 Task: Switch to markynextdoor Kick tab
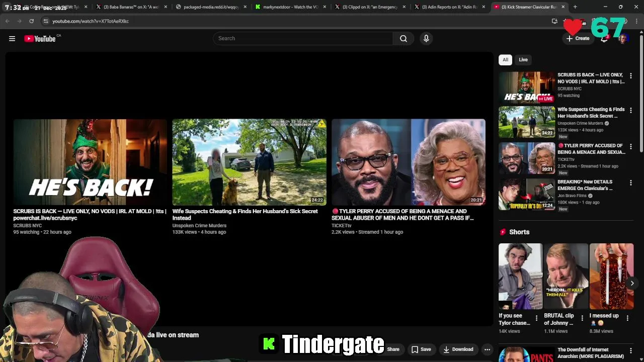point(291,7)
